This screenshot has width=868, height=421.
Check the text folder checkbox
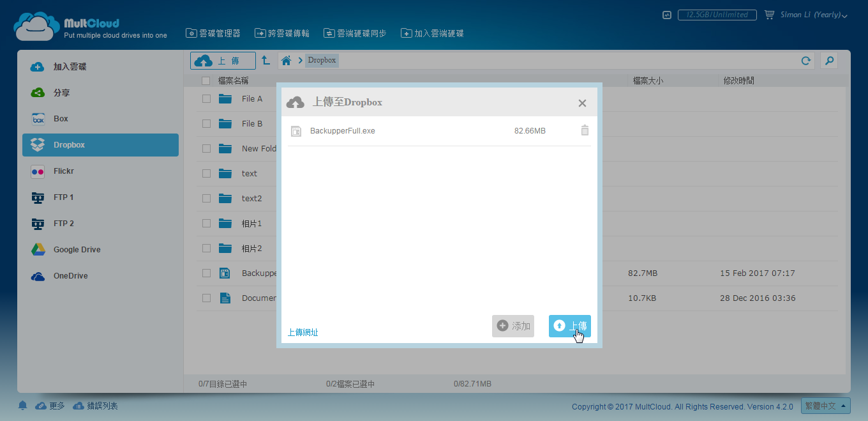pos(206,174)
